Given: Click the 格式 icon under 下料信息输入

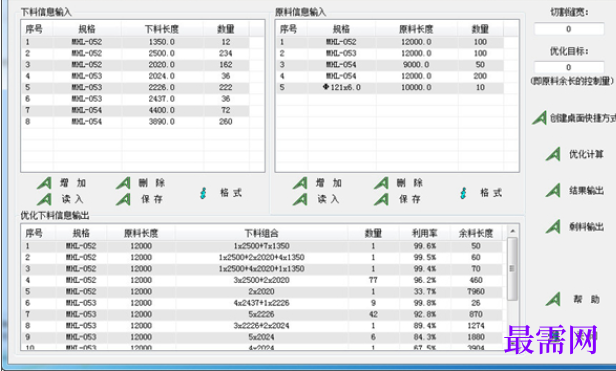Looking at the screenshot, I should [203, 193].
